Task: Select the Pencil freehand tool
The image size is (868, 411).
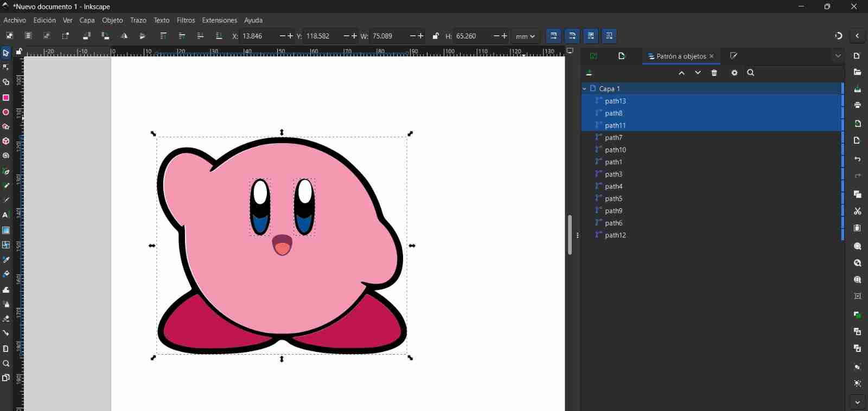Action: [x=6, y=186]
